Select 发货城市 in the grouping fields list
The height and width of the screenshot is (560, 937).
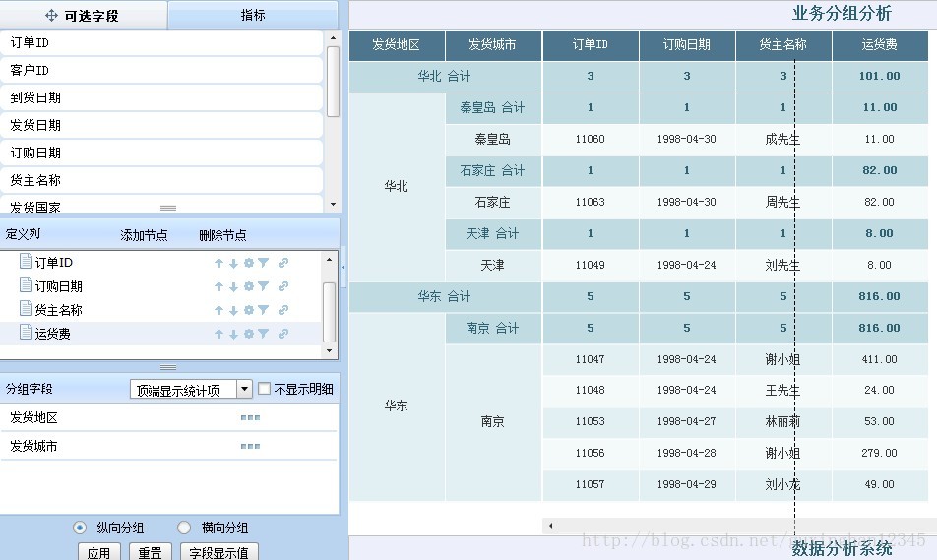(x=168, y=446)
